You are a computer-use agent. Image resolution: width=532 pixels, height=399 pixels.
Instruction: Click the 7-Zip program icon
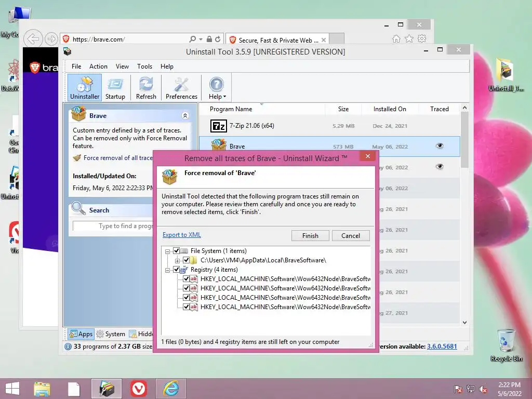219,126
